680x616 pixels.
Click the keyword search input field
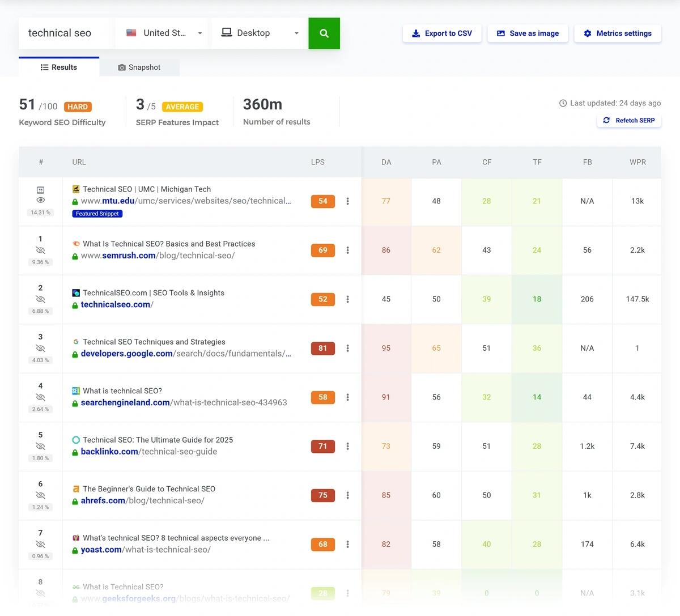click(x=65, y=33)
